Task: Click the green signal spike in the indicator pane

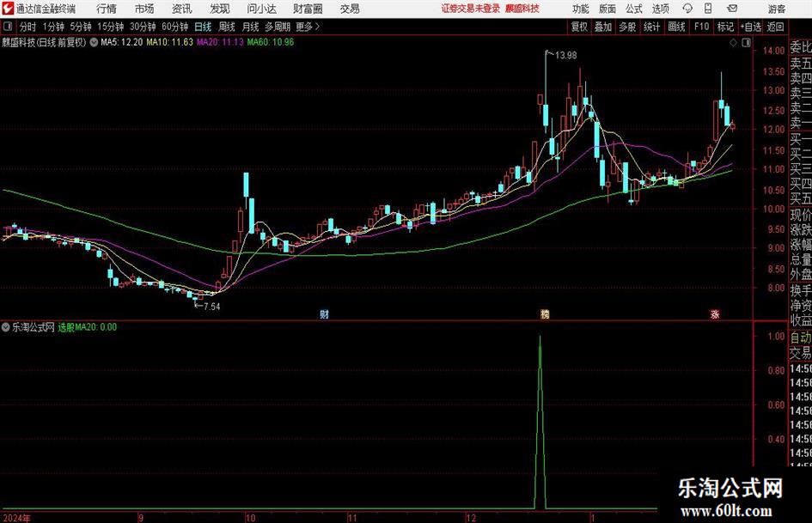Action: coord(540,422)
